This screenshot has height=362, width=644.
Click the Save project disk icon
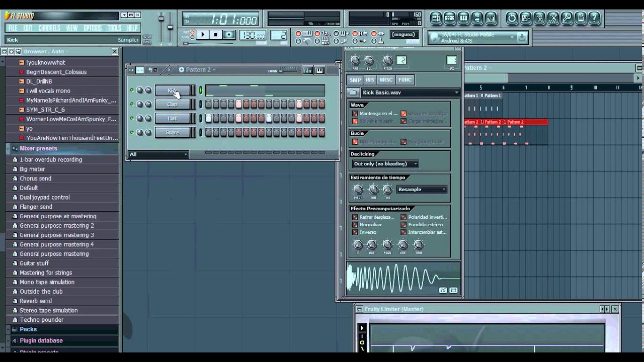[539, 19]
